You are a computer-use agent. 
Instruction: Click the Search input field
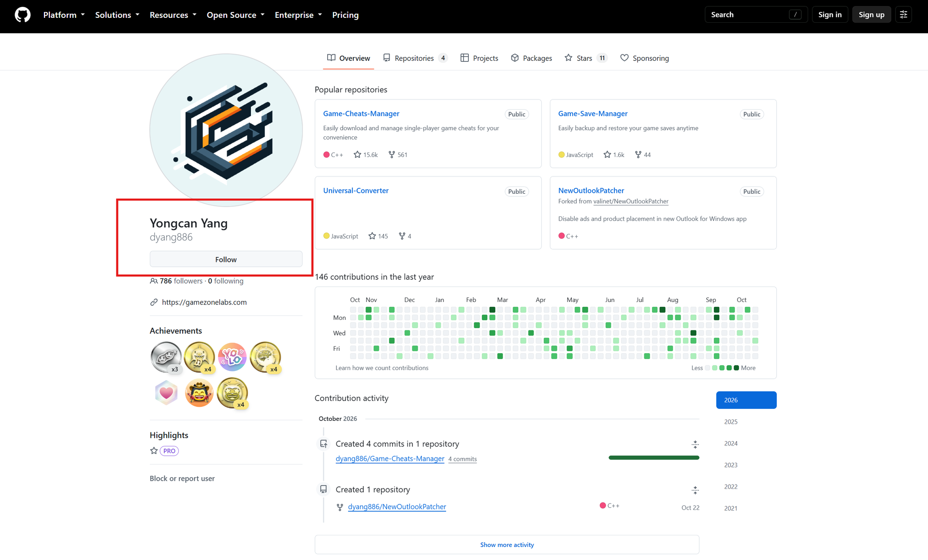pyautogui.click(x=756, y=15)
